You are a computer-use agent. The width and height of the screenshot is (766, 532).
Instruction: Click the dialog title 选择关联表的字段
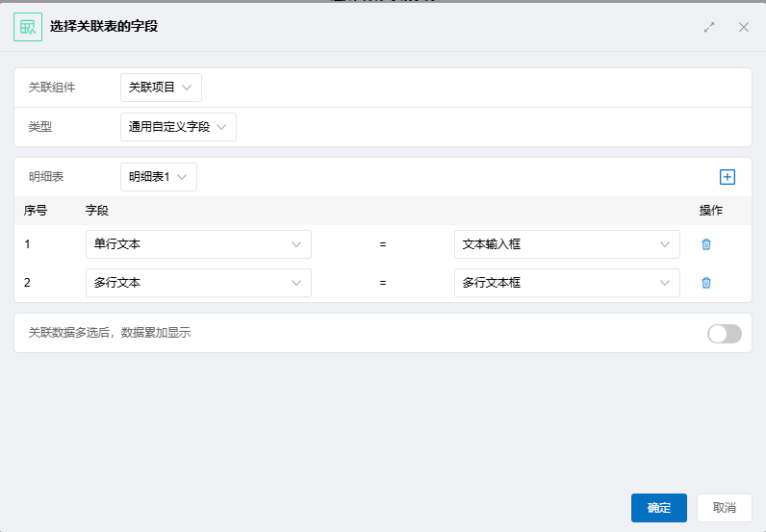pyautogui.click(x=104, y=26)
